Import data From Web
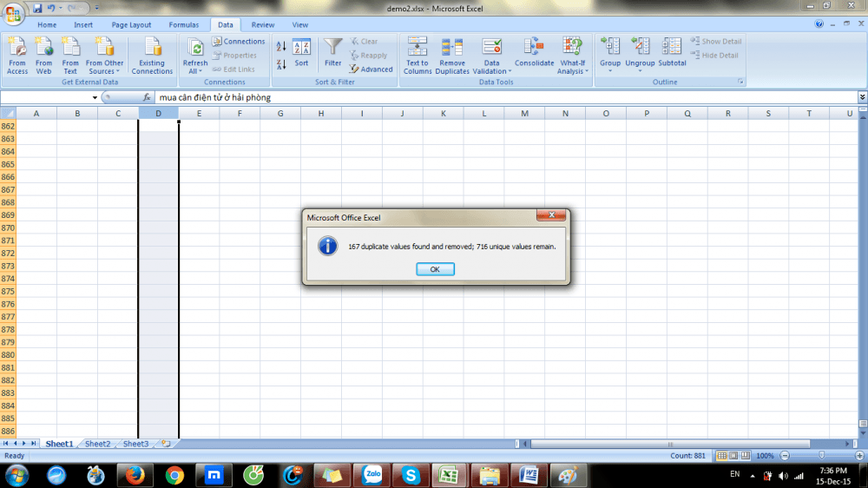The height and width of the screenshot is (488, 868). coord(43,56)
